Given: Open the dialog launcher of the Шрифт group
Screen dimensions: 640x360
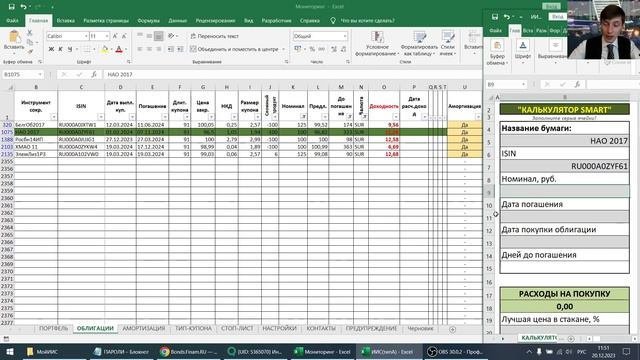Looking at the screenshot, I should (129, 62).
